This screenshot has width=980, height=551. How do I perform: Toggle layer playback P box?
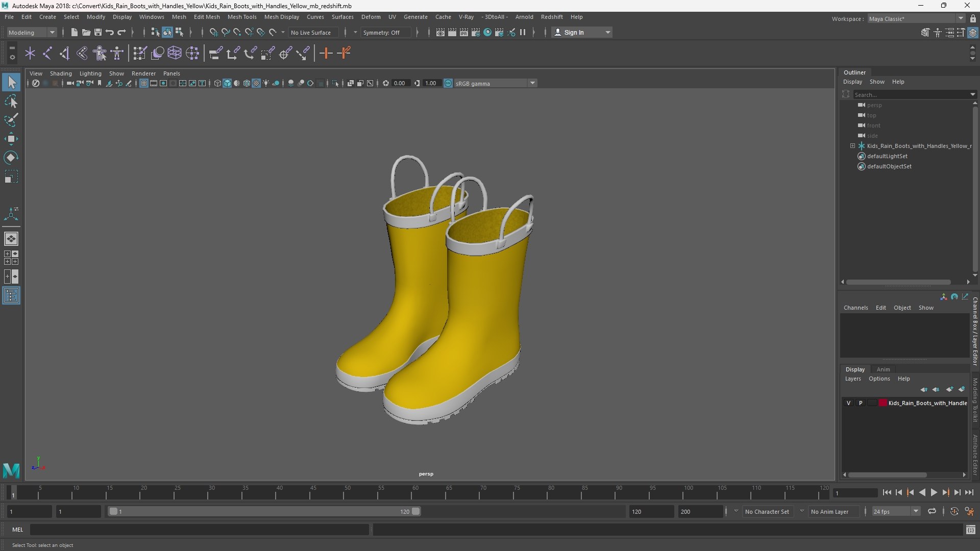[x=861, y=403]
